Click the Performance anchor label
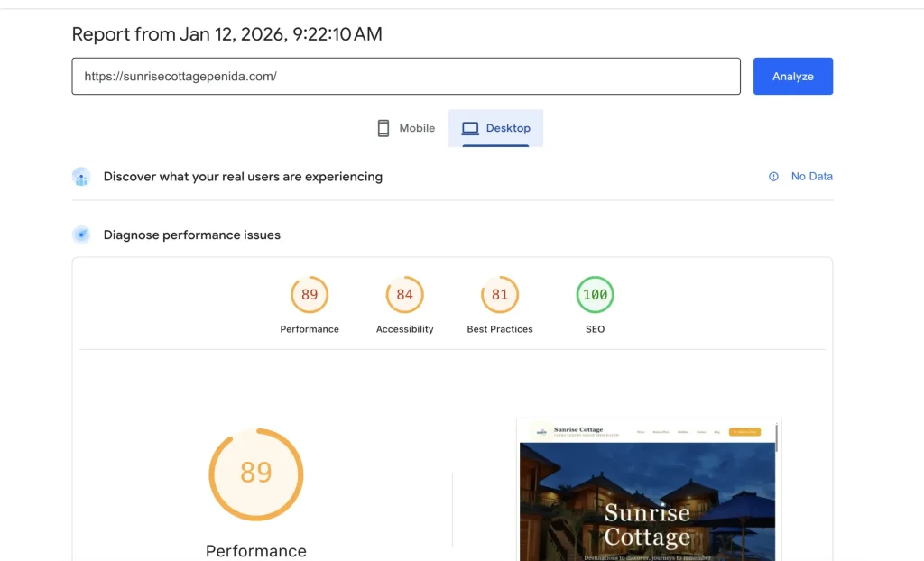Image resolution: width=924 pixels, height=561 pixels. 310,328
